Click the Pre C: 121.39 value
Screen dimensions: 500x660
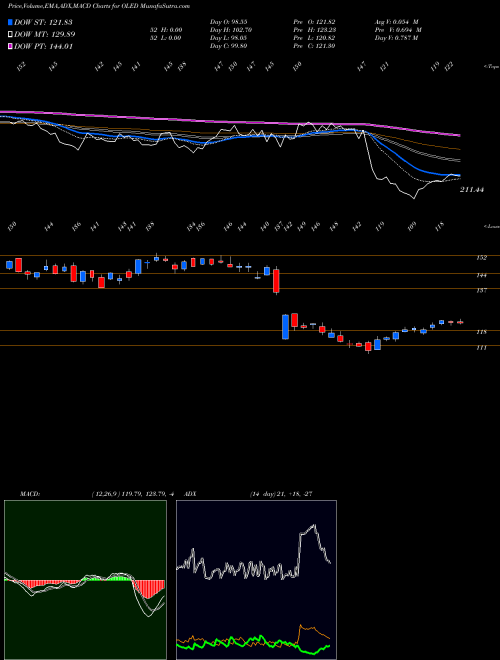[x=314, y=46]
